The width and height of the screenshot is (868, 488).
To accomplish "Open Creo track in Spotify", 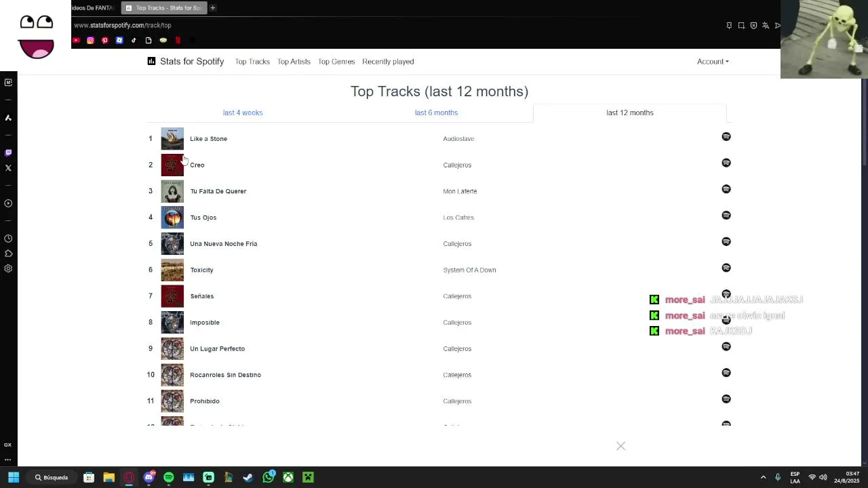I will click(x=726, y=163).
